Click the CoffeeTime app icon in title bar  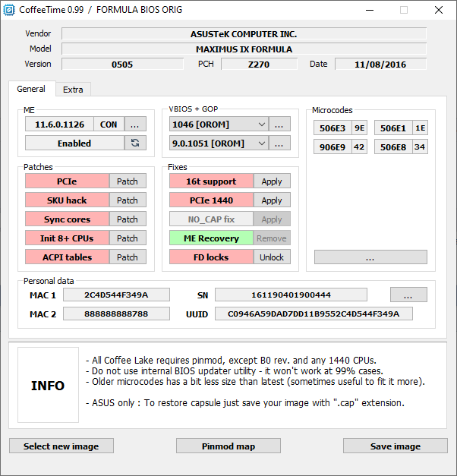9,10
